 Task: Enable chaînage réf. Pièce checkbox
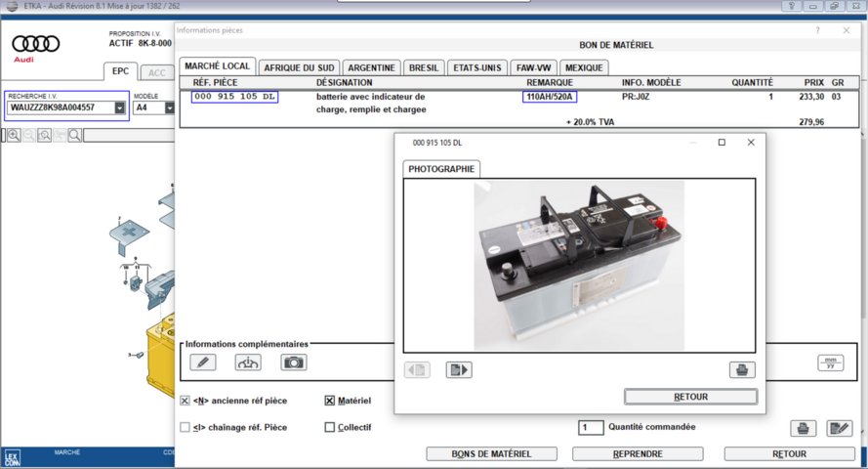click(x=185, y=427)
